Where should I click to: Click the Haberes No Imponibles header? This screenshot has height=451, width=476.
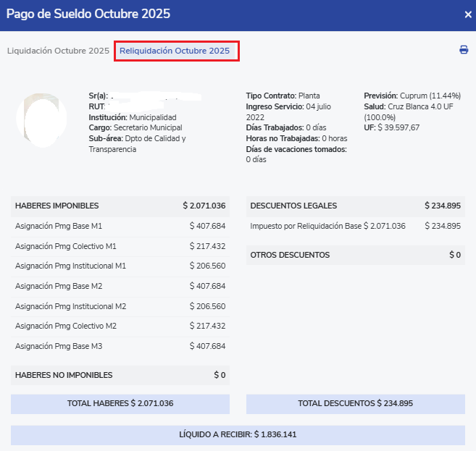[x=120, y=375]
